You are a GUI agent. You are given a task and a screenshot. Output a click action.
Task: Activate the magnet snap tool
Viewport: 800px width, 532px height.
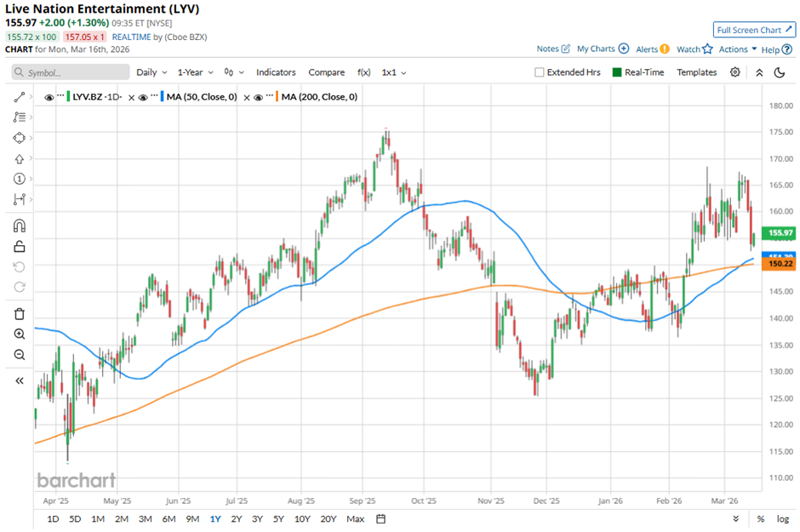point(19,226)
